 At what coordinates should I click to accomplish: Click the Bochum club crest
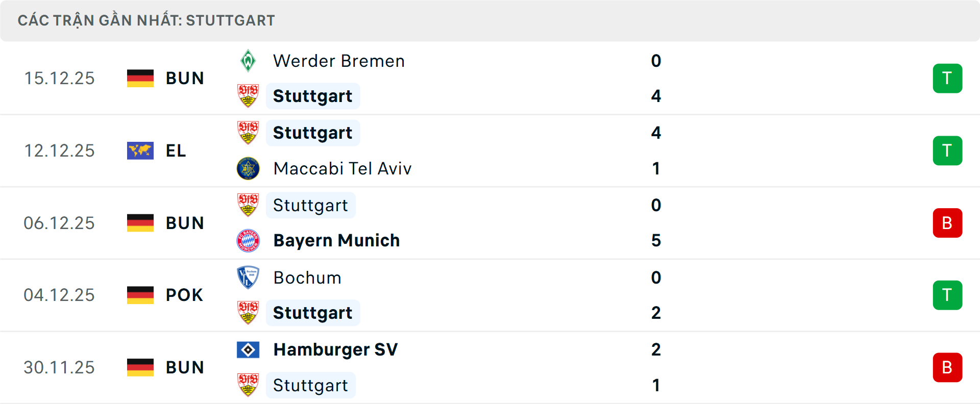249,277
